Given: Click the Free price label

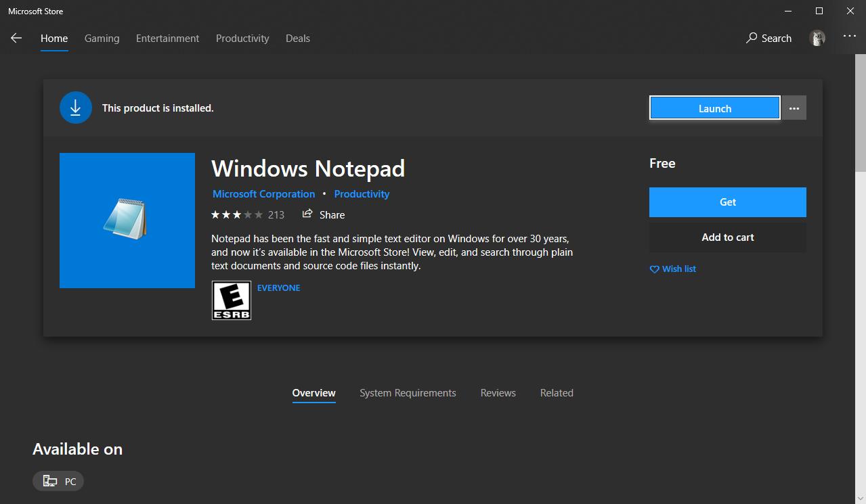Looking at the screenshot, I should (662, 163).
